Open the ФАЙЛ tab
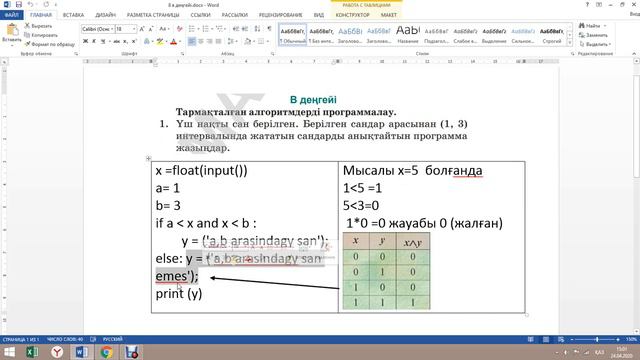Viewport: 640px width, 360px height. 11,15
